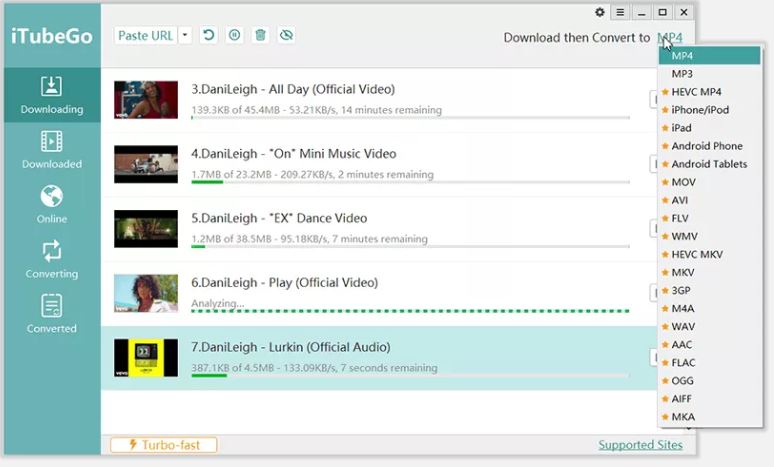Open the Downloaded videos section
This screenshot has height=467, width=774.
tap(52, 150)
